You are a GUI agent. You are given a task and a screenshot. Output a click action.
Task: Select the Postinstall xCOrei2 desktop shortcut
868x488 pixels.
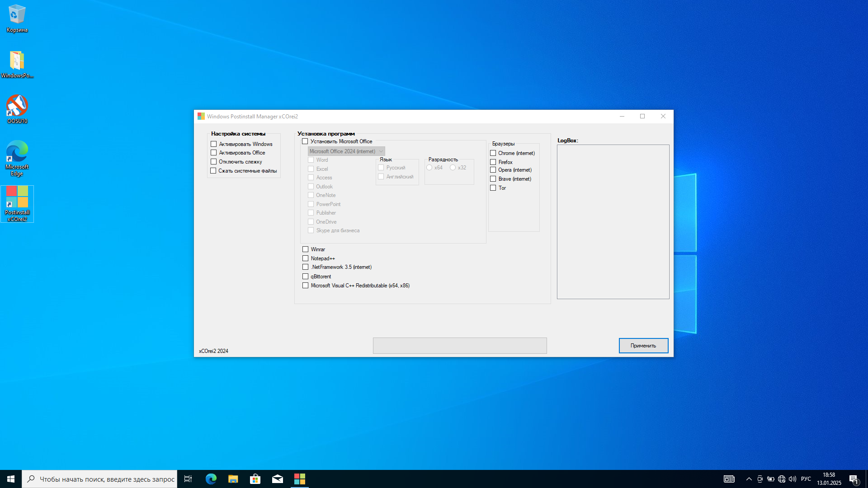click(17, 204)
